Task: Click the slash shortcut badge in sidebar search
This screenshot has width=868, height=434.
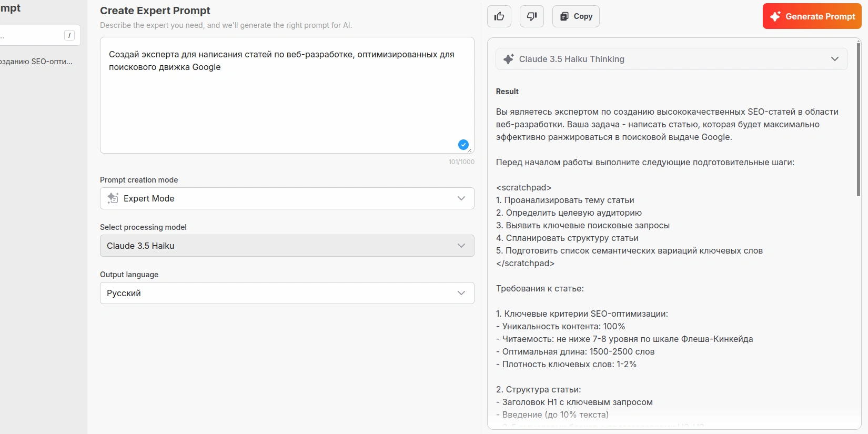Action: pyautogui.click(x=69, y=35)
